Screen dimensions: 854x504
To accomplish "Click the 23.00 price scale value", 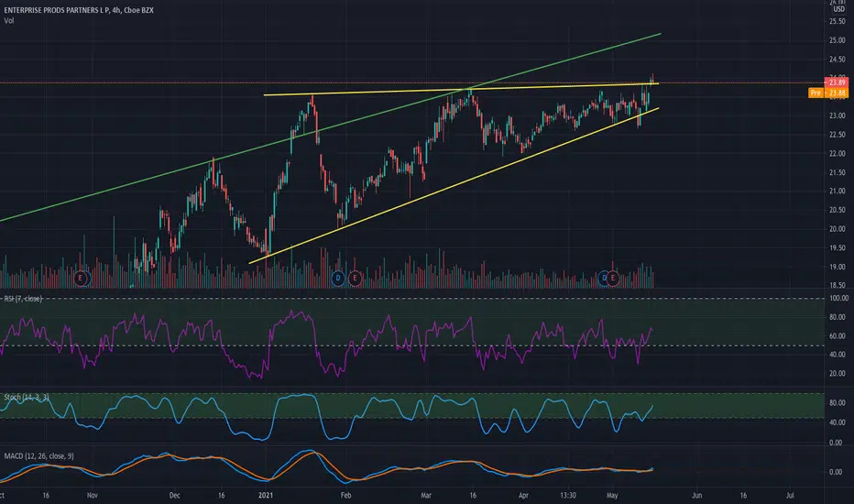I will coord(838,115).
